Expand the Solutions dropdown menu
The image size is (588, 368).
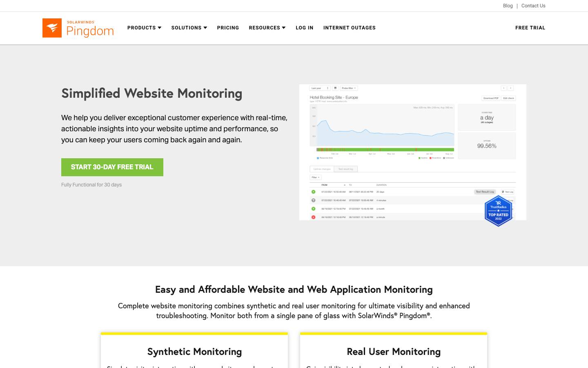click(189, 28)
